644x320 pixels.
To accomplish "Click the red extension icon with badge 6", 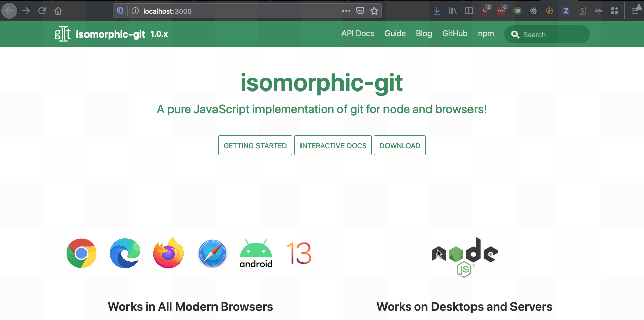I will point(501,10).
